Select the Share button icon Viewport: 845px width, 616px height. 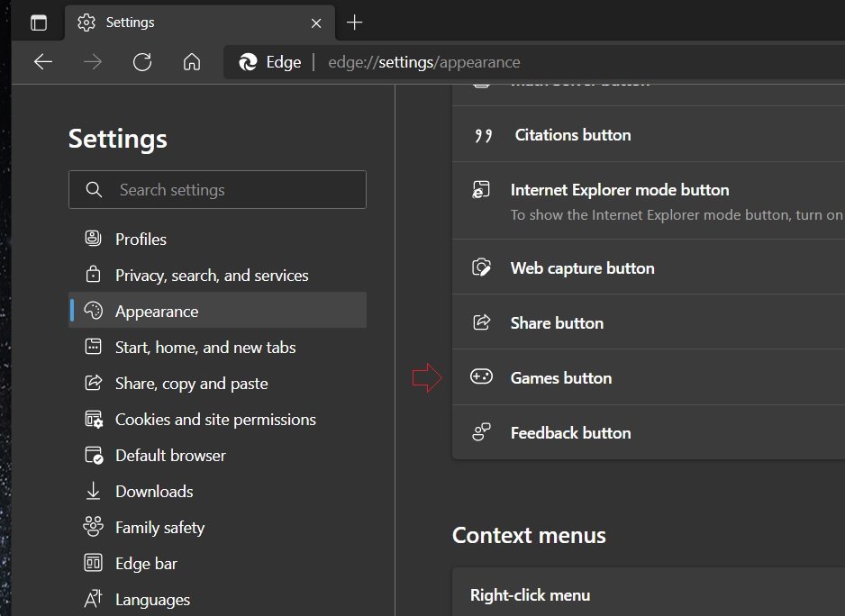481,322
